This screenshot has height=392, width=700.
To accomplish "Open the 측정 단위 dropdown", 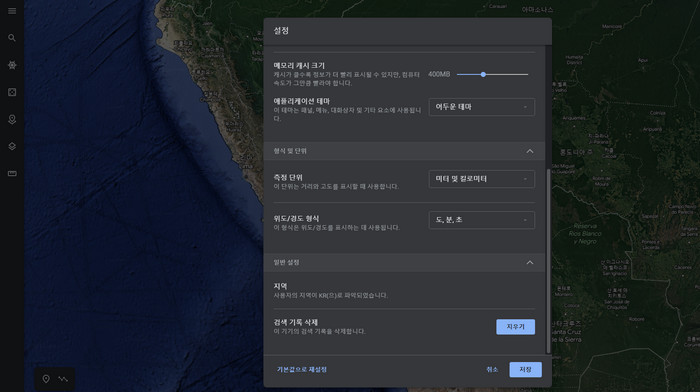I will click(482, 179).
